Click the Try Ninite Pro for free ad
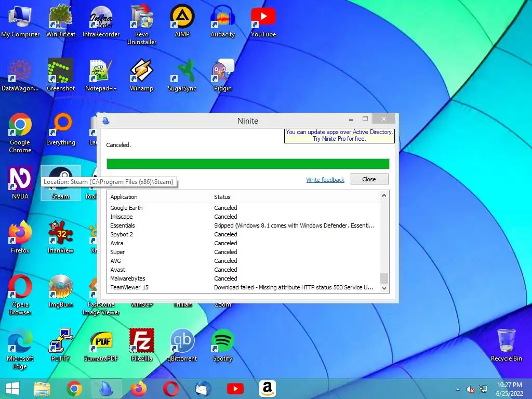 (339, 136)
